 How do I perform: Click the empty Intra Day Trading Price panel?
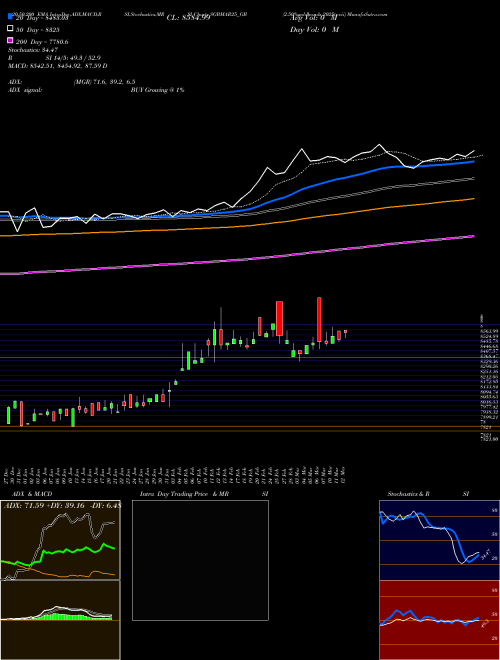pos(200,560)
